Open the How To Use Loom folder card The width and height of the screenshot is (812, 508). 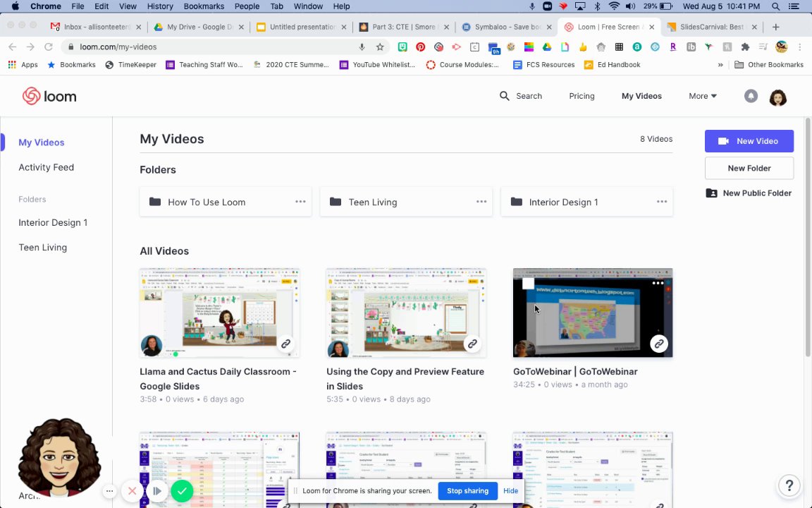coord(226,202)
